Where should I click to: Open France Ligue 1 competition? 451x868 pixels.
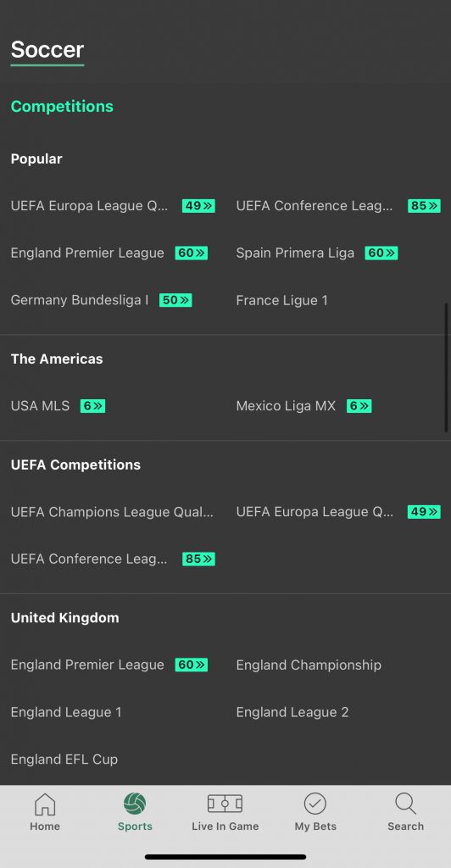281,300
